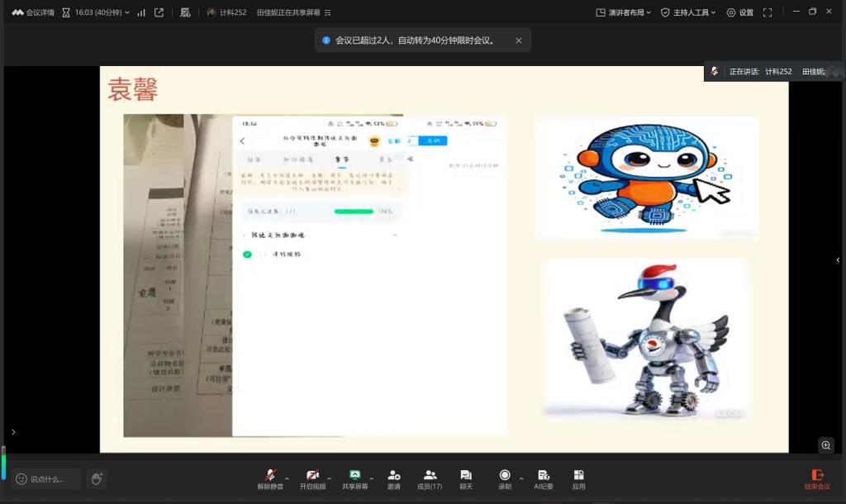Open the 邀请 invite icon
This screenshot has width=846, height=504.
[x=393, y=476]
